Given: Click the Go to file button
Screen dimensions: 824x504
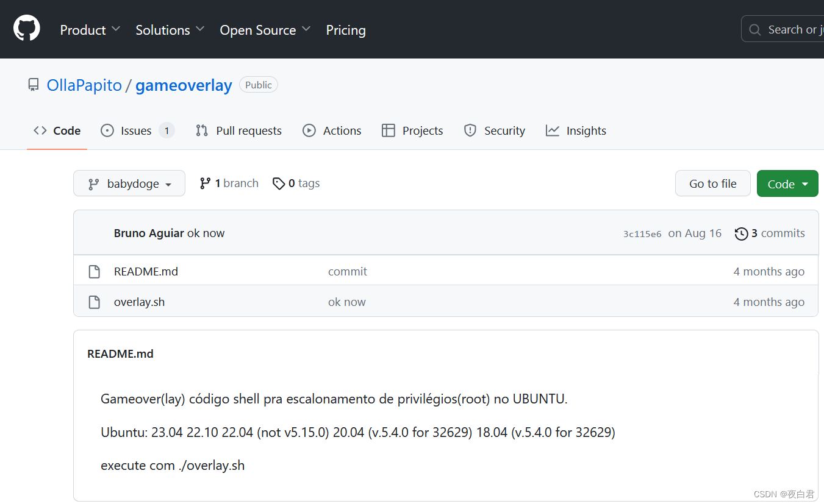Looking at the screenshot, I should coord(713,183).
